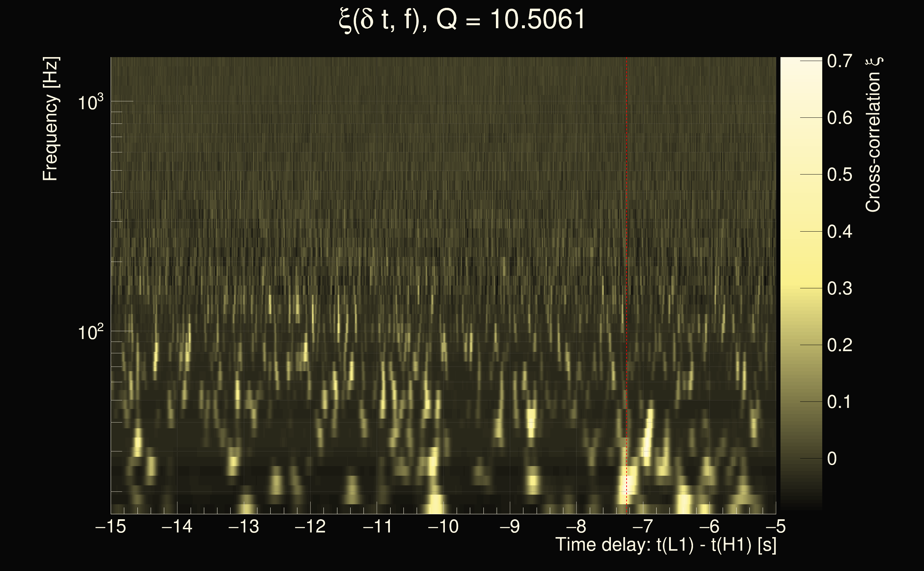Click the 10³ frequency tick label
This screenshot has width=924, height=571.
[x=90, y=102]
